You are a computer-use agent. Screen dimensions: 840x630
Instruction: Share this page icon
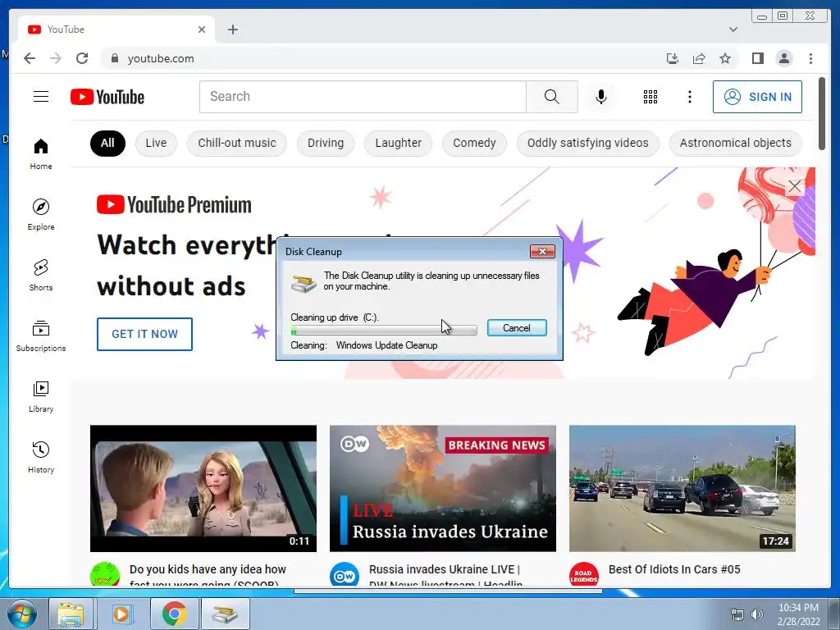pos(699,58)
